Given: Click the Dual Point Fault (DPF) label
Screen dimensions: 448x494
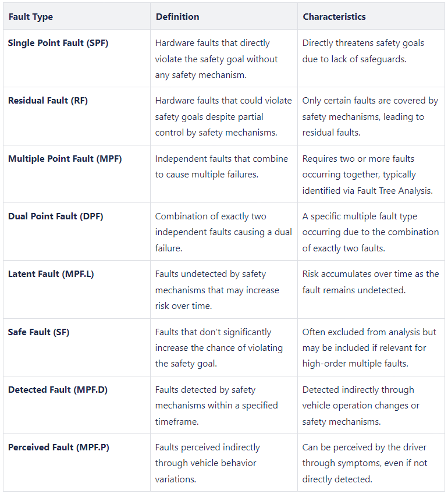Looking at the screenshot, I should 56,216.
